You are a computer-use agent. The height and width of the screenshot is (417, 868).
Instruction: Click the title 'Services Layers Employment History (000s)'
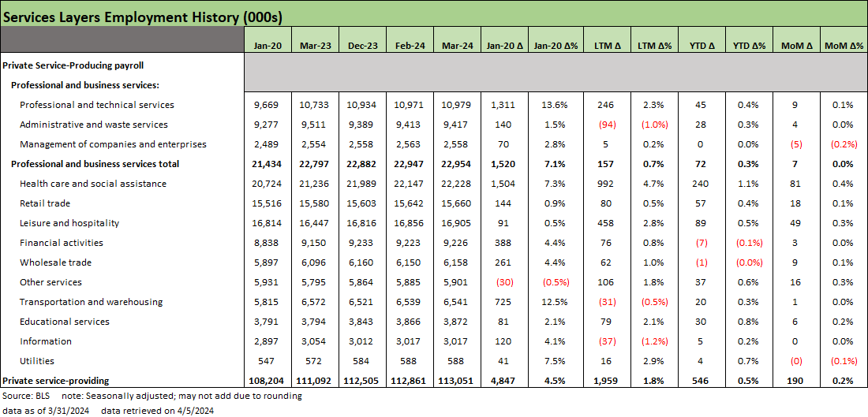coord(142,17)
